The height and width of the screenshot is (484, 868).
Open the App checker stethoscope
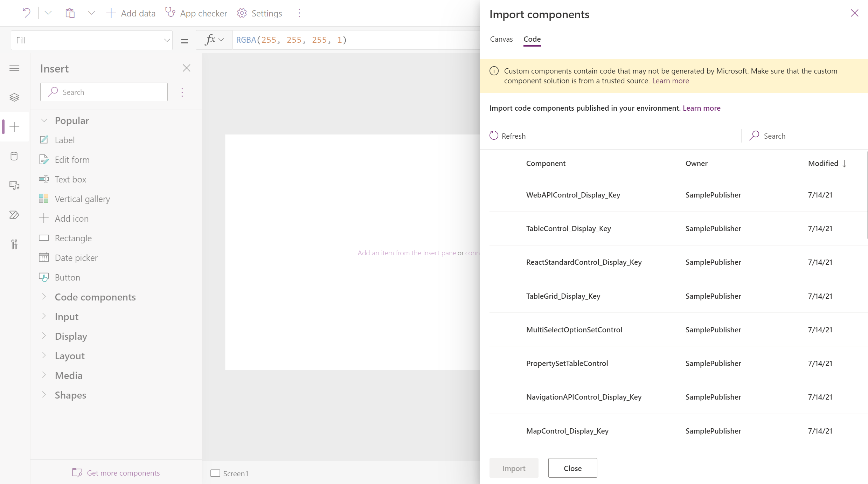[170, 13]
